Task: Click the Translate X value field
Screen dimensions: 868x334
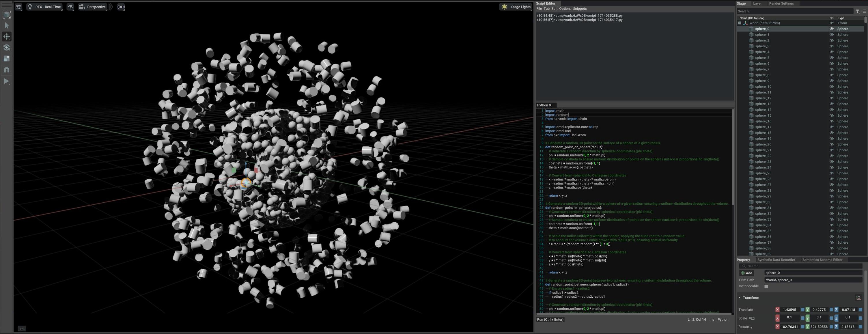Action: (789, 310)
